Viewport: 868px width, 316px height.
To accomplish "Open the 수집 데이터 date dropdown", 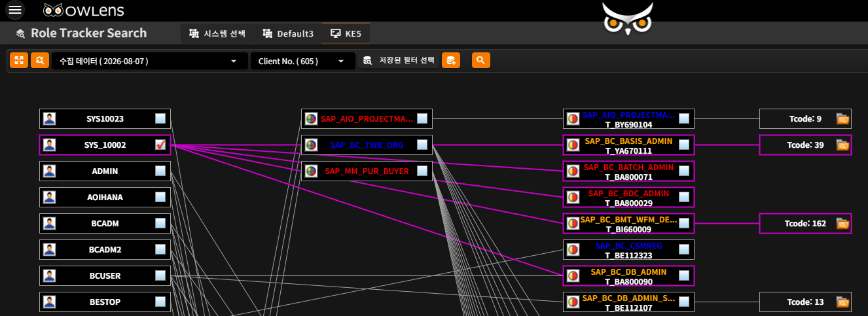I will (150, 61).
